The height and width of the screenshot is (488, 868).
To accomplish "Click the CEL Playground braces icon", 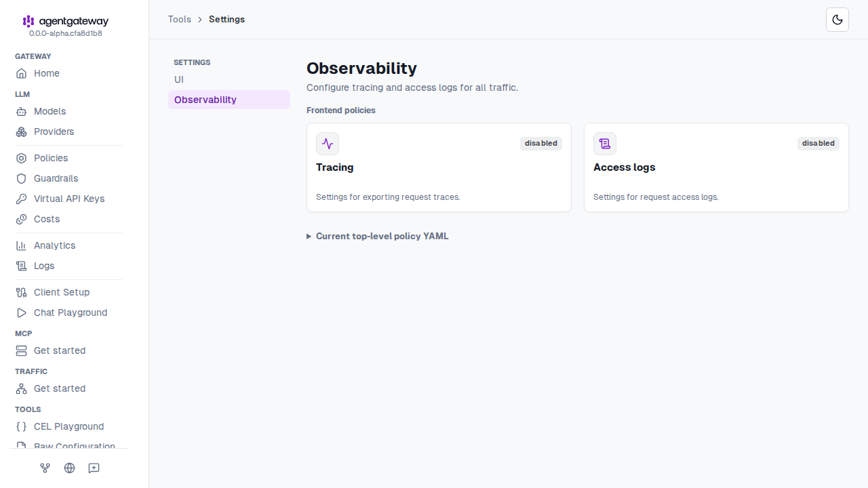I will tap(22, 426).
